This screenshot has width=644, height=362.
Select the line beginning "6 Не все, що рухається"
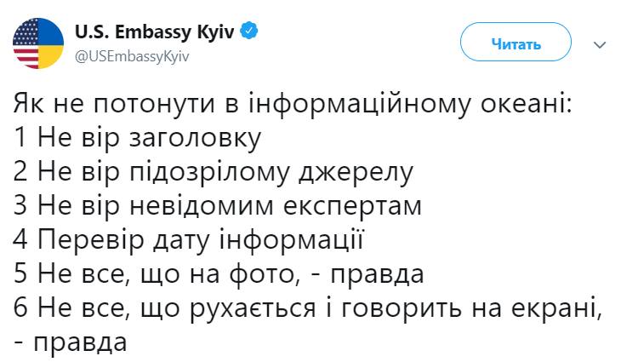click(x=309, y=310)
